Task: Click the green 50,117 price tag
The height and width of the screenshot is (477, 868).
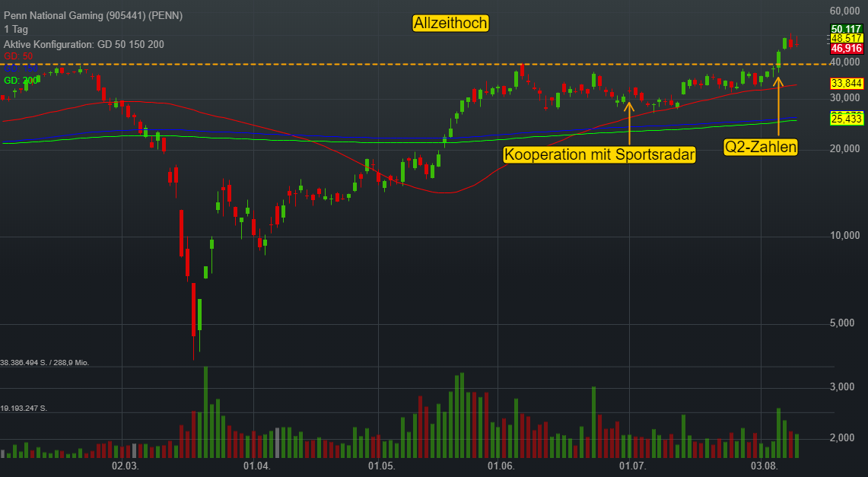Action: click(847, 30)
